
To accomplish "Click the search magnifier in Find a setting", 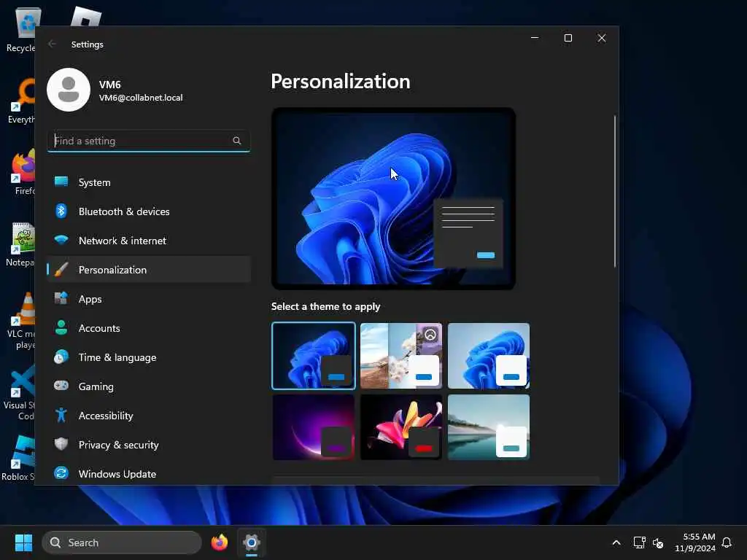I will 237,141.
